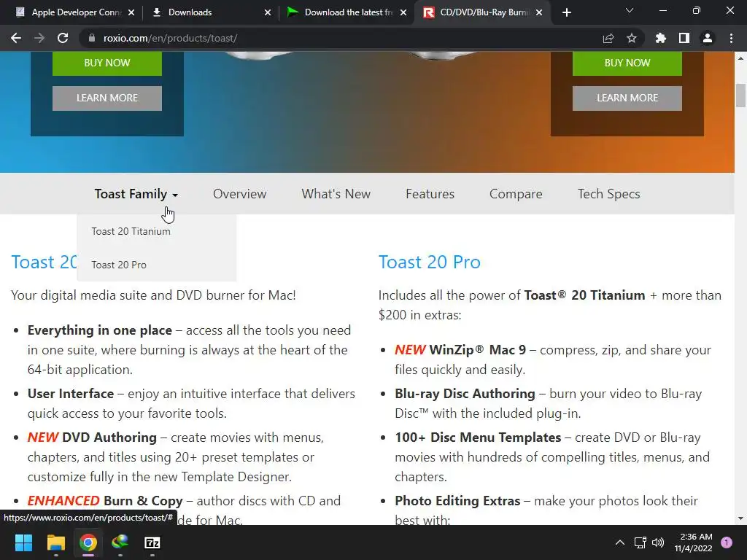
Task: Click the 'ENHANCED Burn & Copy' text
Action: pos(105,501)
